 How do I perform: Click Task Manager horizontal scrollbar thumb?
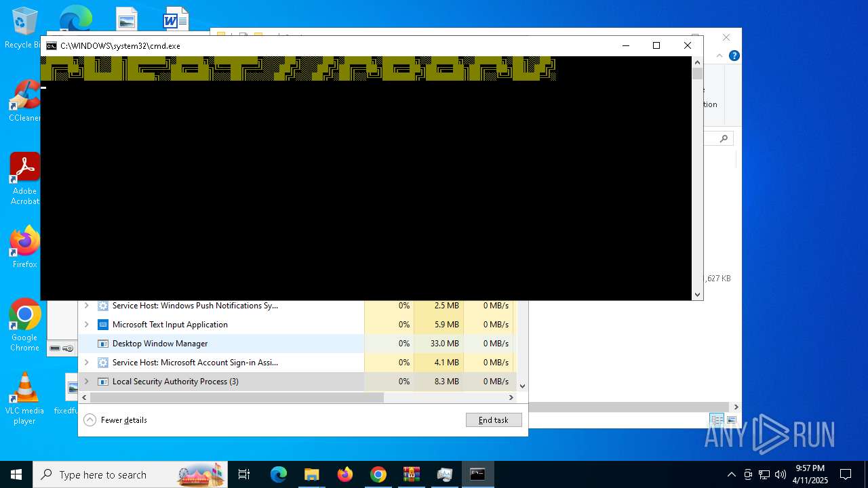pos(237,398)
